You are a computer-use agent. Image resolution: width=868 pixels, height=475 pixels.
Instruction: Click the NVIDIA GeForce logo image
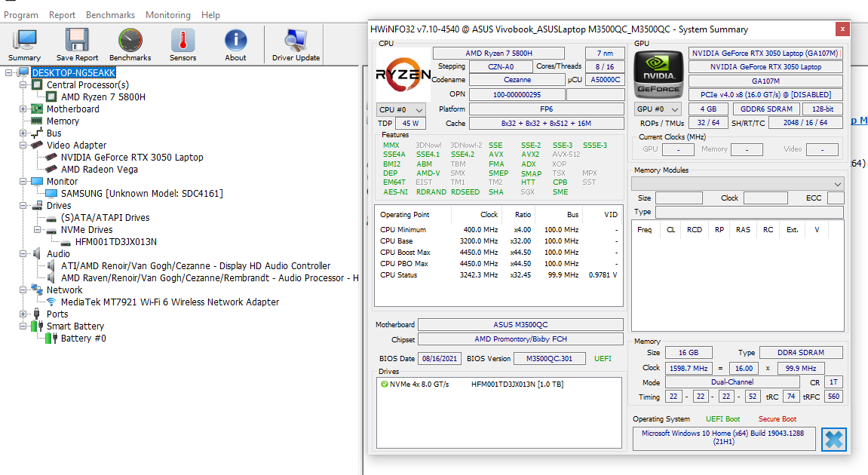click(658, 75)
